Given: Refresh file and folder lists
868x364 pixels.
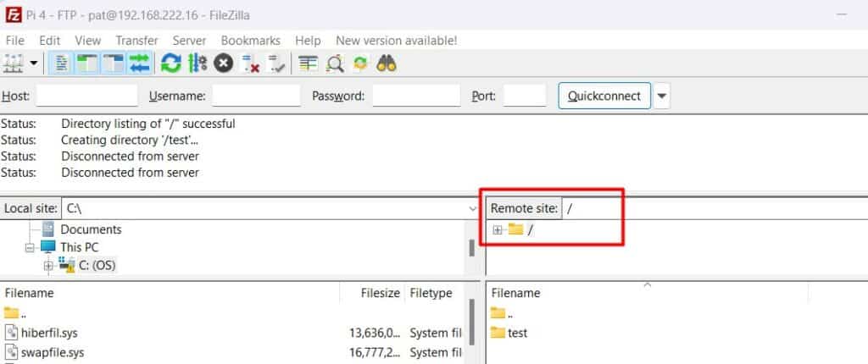Looking at the screenshot, I should coord(171,63).
